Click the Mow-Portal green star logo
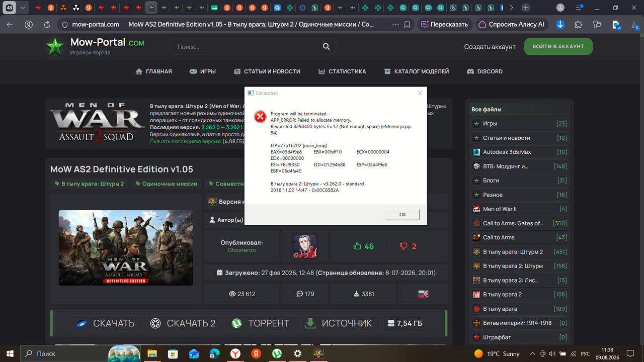Viewport: 644px width, 362px height. 55,47
